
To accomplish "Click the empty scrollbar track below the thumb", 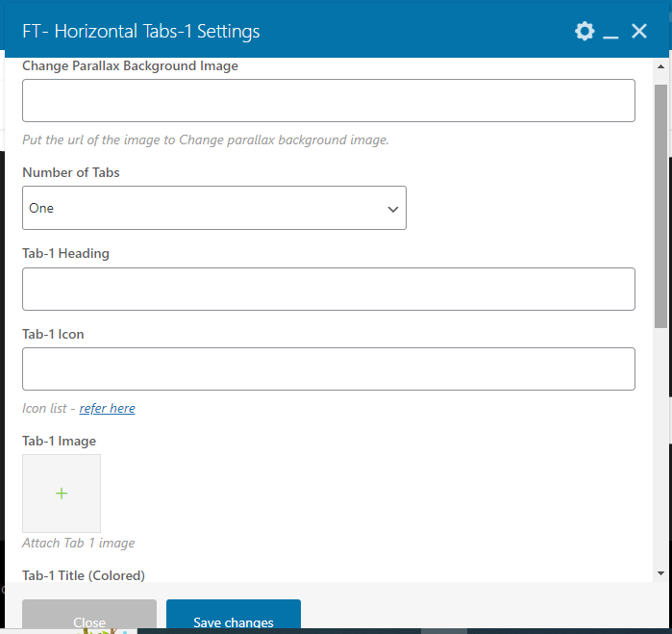I will 660,446.
